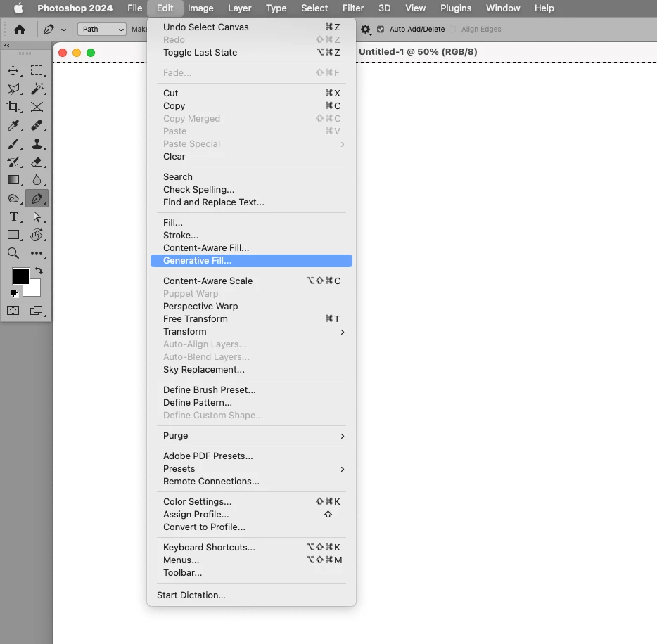Open the Help menu
Image resolution: width=657 pixels, height=644 pixels.
click(x=544, y=8)
